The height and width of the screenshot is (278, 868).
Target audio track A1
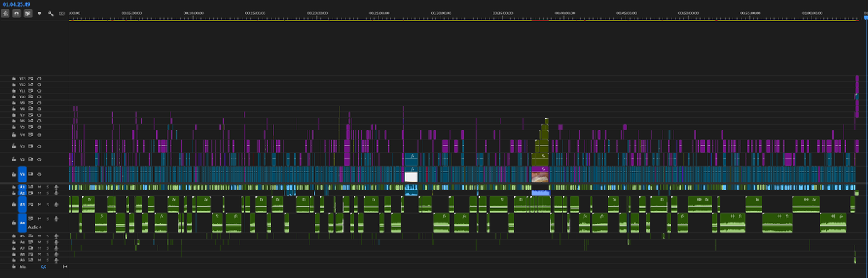(22, 187)
